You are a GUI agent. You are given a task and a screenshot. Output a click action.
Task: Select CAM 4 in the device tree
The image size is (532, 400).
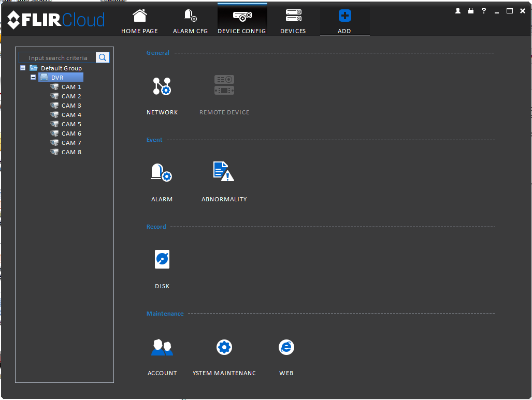click(x=71, y=115)
